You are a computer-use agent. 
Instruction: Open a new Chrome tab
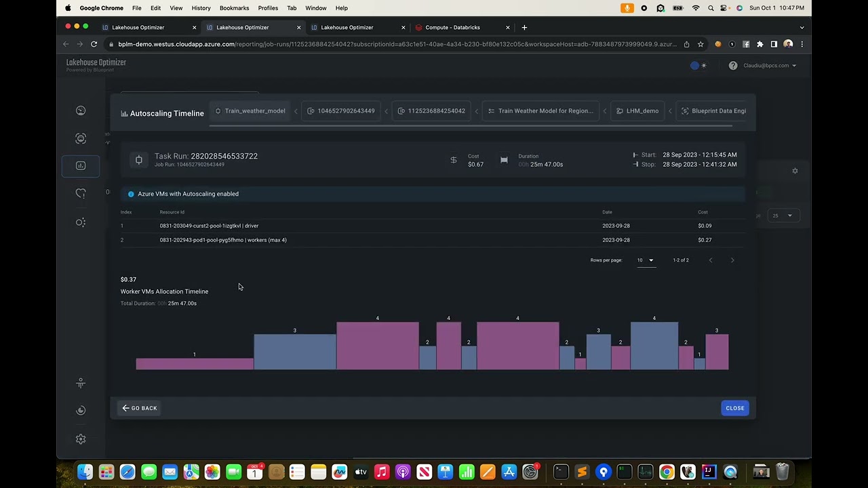click(x=524, y=27)
